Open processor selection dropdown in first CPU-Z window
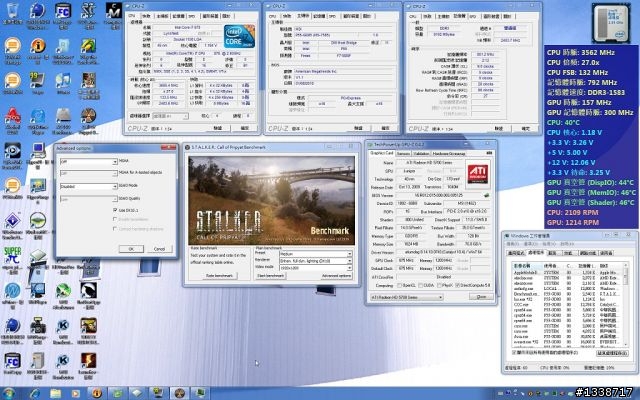This screenshot has width=640, height=400. 170,116
